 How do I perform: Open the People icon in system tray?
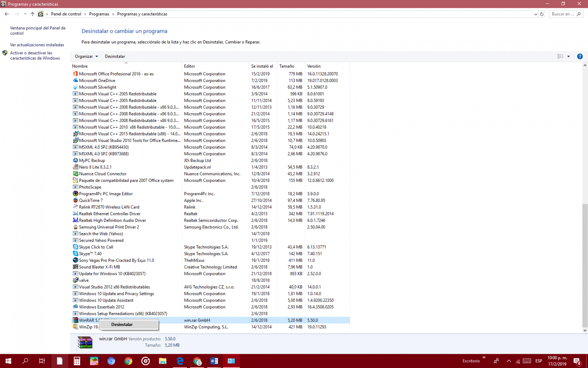point(496,361)
